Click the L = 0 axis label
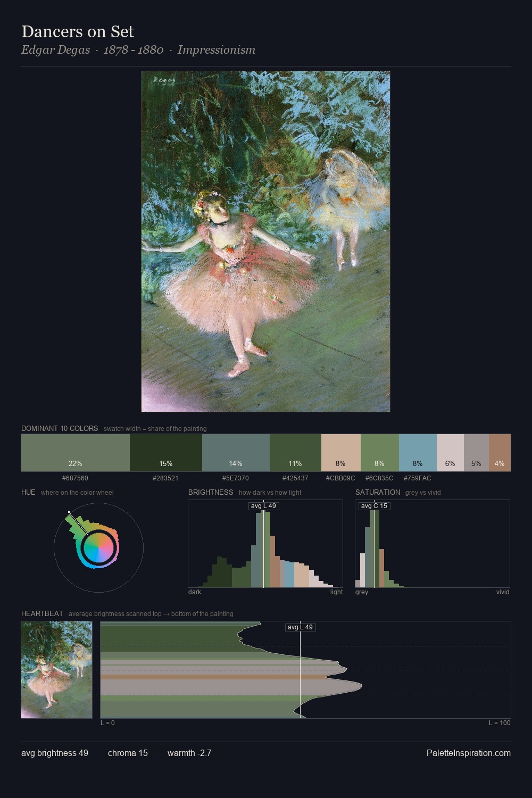 tap(107, 723)
